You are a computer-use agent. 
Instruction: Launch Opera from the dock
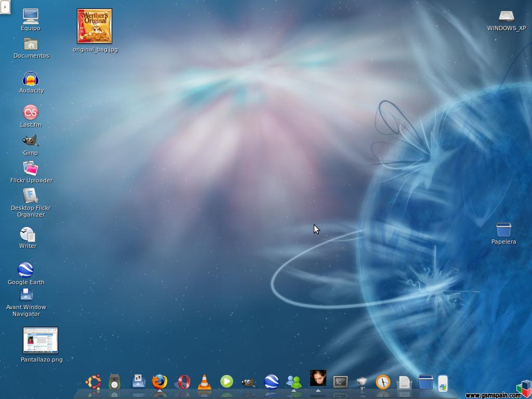[x=183, y=382]
